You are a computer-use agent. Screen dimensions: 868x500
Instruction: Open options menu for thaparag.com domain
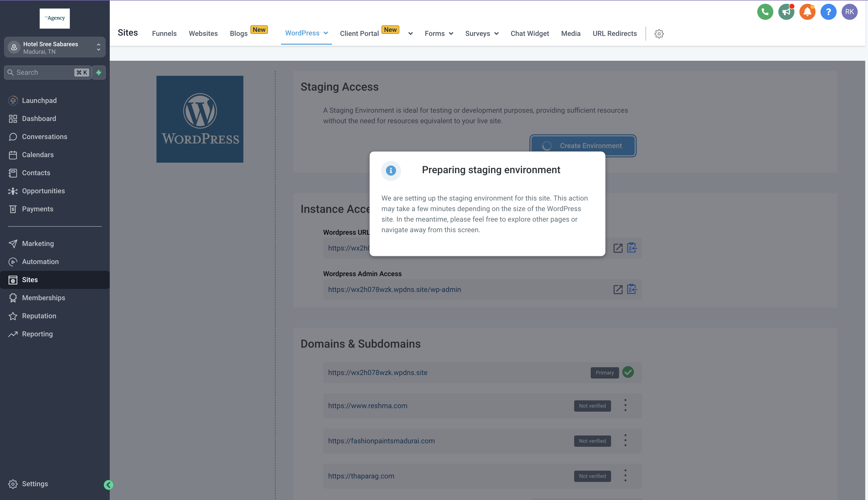(625, 476)
